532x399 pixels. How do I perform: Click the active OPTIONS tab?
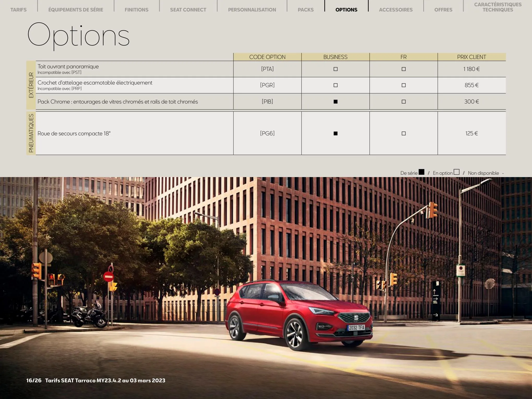(346, 10)
